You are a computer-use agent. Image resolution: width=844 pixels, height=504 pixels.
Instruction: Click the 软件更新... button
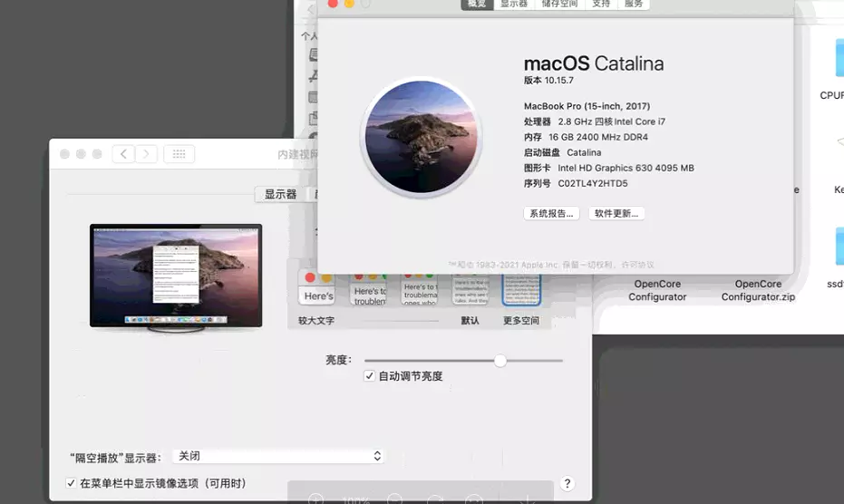coord(616,213)
